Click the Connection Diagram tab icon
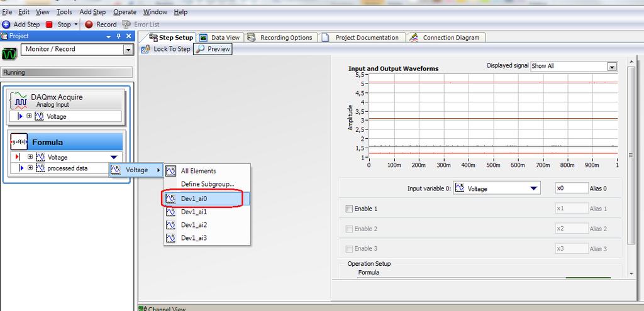 [414, 37]
